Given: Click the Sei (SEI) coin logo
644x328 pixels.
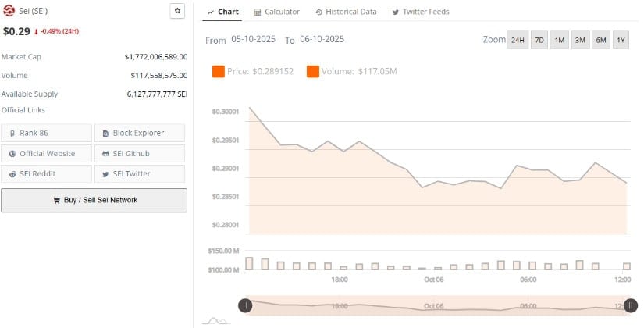Looking at the screenshot, I should coord(9,11).
